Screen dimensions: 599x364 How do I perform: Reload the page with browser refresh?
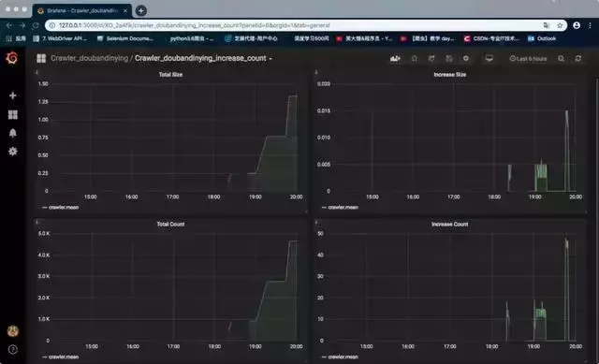pos(36,25)
